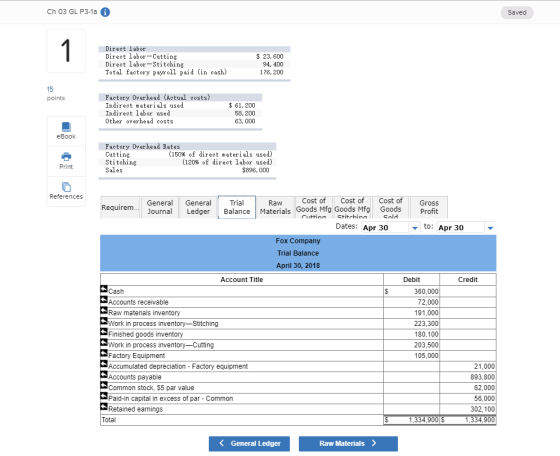The width and height of the screenshot is (560, 456).
Task: Click Retained earnings credit 302,100
Action: point(482,409)
